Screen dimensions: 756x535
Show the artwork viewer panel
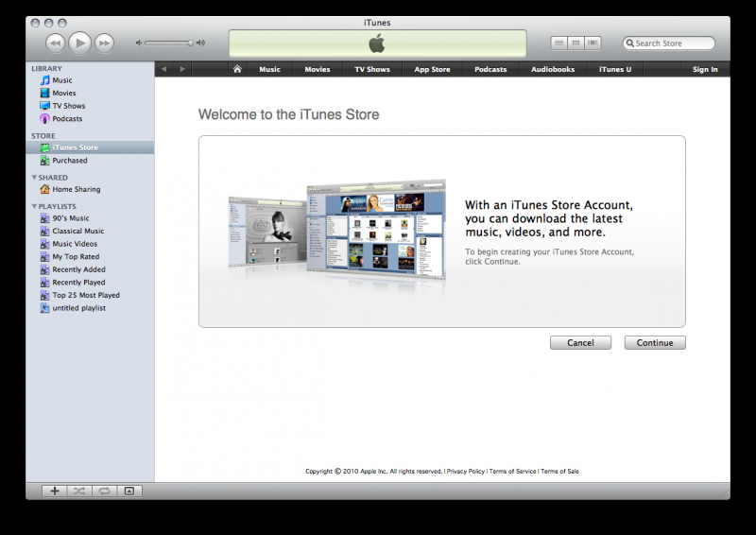tap(130, 491)
